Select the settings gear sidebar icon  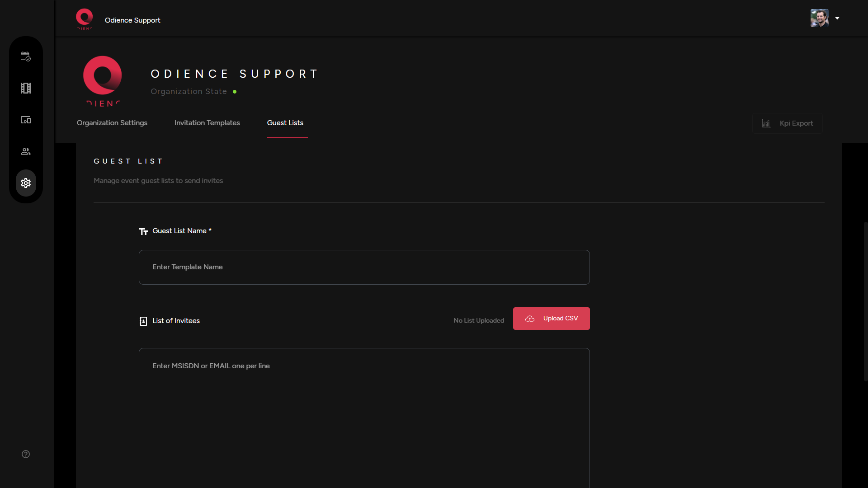tap(26, 183)
